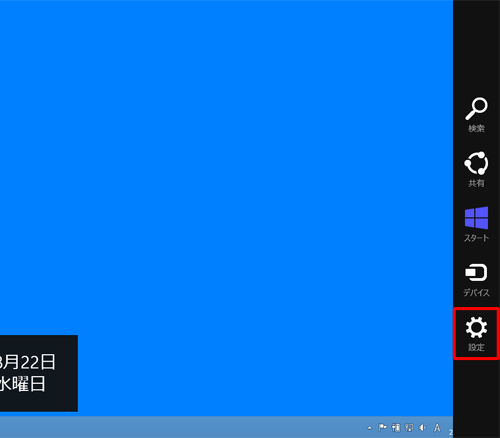The image size is (500, 438).
Task: Open the Settings gear charm
Action: [x=476, y=327]
